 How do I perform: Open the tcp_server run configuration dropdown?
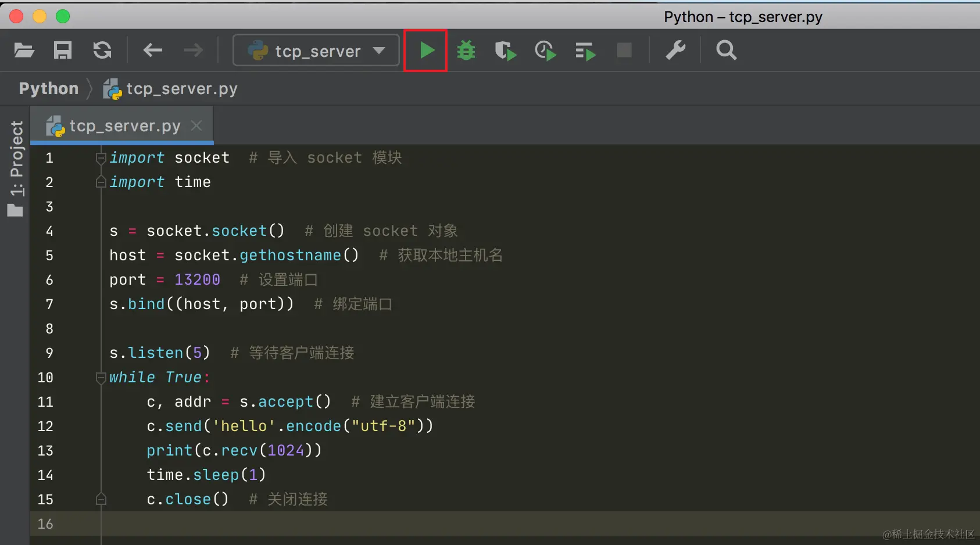(316, 51)
